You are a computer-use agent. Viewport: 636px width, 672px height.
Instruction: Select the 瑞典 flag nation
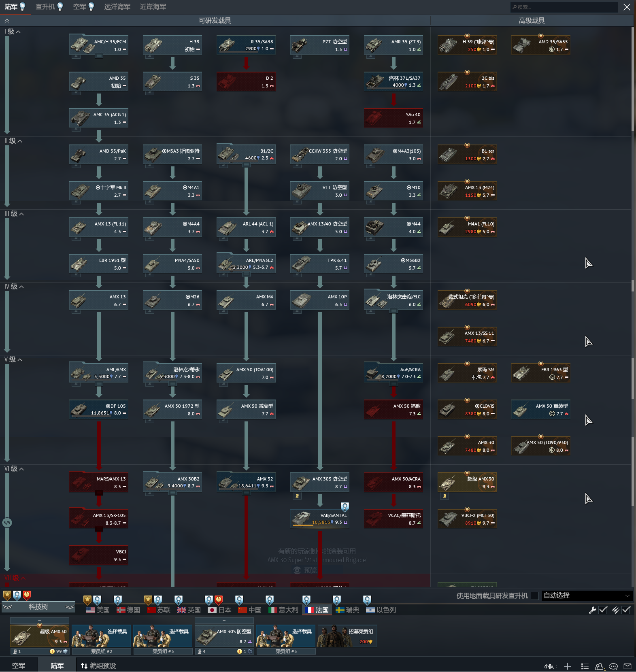point(347,610)
